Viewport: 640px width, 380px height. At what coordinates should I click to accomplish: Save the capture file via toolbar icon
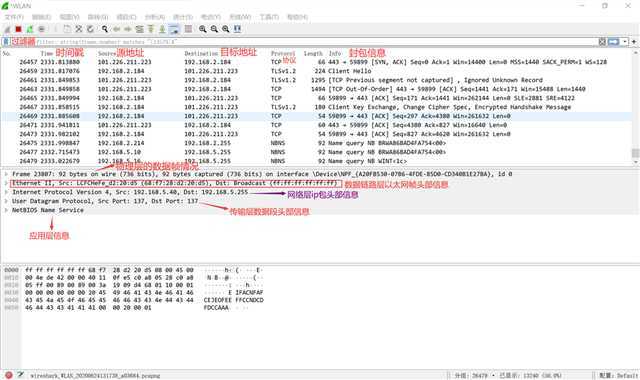point(67,29)
